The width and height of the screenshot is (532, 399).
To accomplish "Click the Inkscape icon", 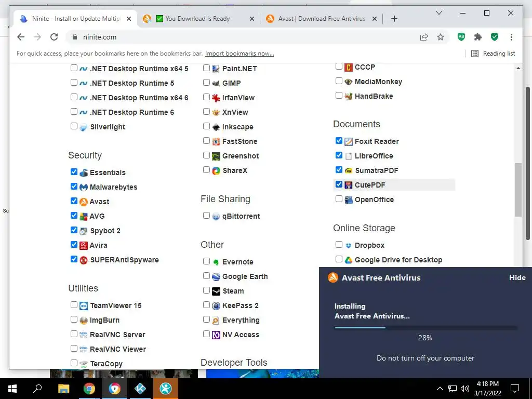I will tap(216, 127).
